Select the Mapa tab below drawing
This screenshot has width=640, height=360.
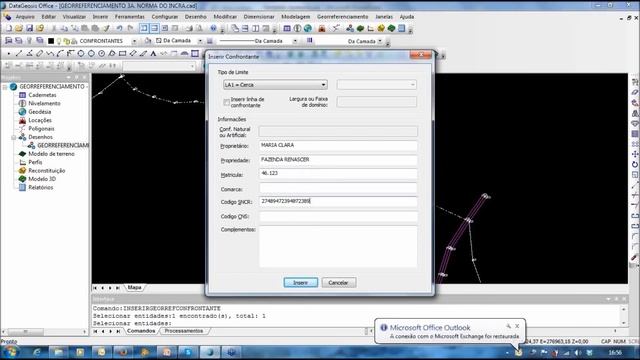[x=134, y=287]
